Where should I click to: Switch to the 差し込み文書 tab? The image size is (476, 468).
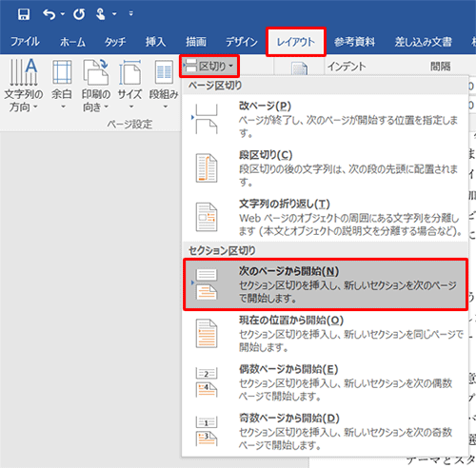pyautogui.click(x=423, y=42)
